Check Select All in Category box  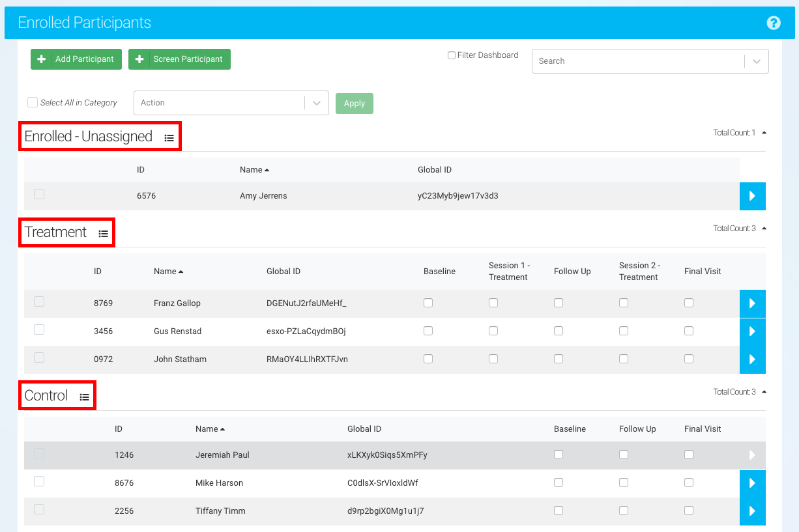[33, 102]
